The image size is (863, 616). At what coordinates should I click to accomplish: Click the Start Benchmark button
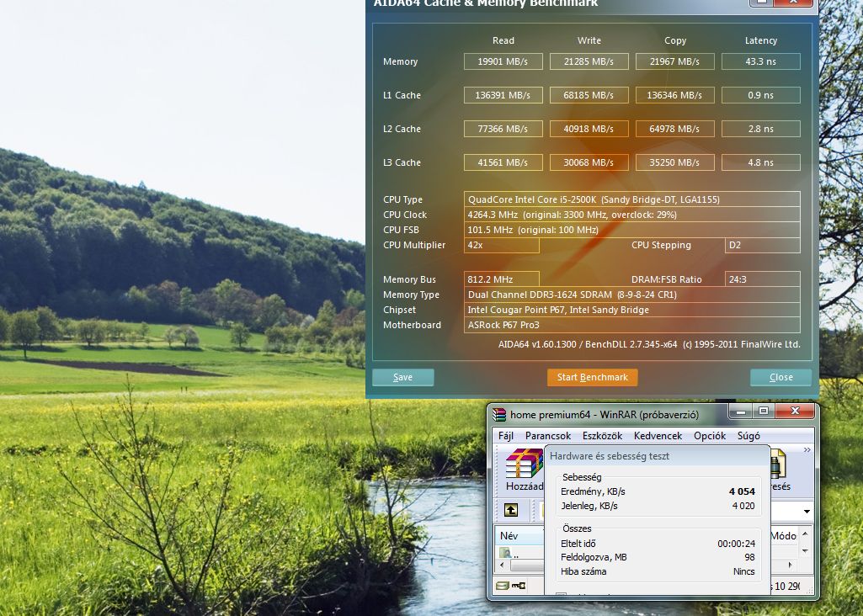coord(592,377)
